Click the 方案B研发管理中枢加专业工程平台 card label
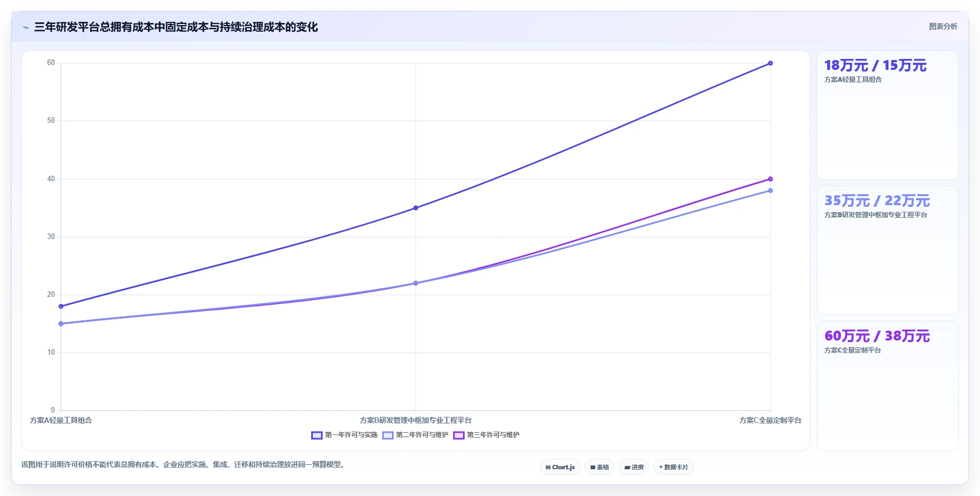Image resolution: width=980 pixels, height=496 pixels. (x=876, y=215)
